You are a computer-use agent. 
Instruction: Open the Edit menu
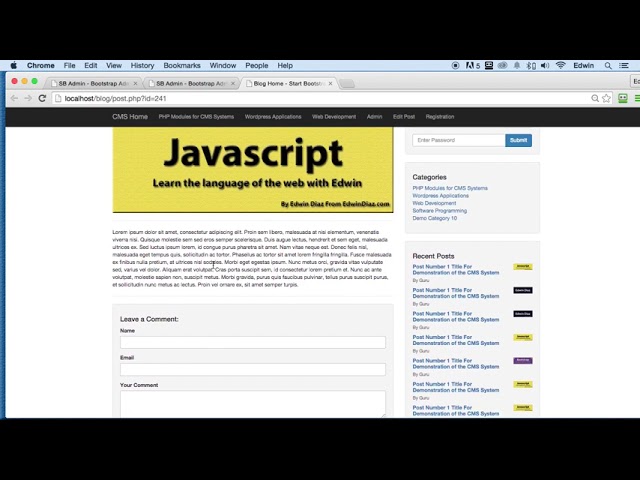(x=91, y=65)
